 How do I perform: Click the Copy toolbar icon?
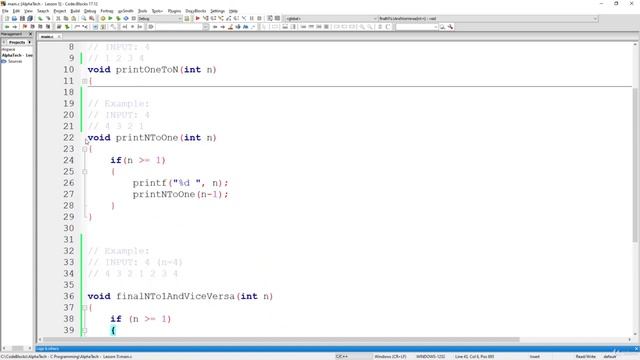click(66, 18)
